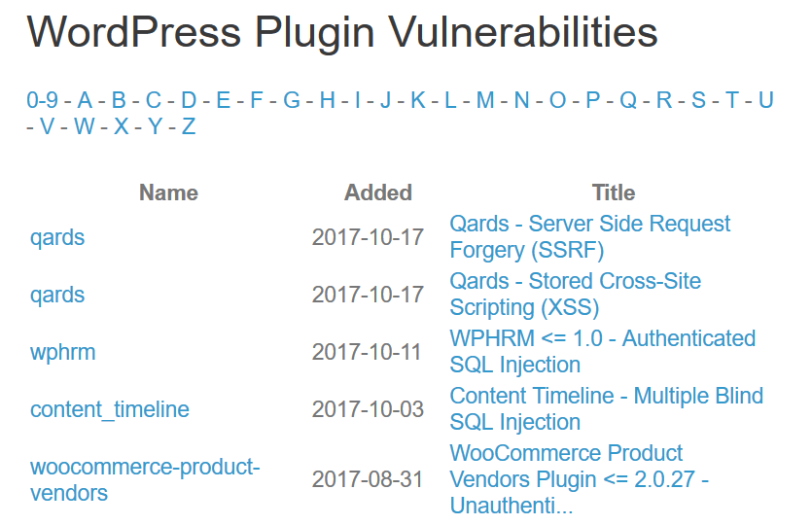This screenshot has width=812, height=525.
Task: Select letter Z index link
Action: click(x=189, y=126)
